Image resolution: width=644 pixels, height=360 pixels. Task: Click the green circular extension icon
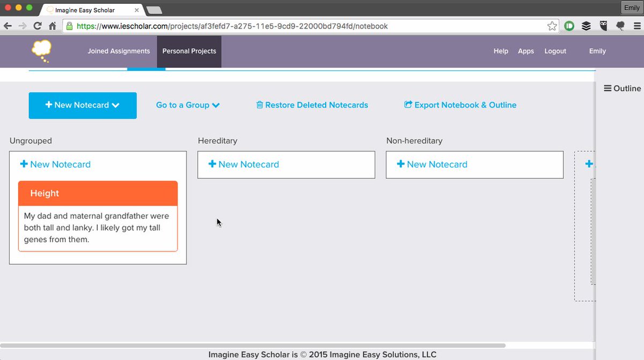(x=569, y=26)
